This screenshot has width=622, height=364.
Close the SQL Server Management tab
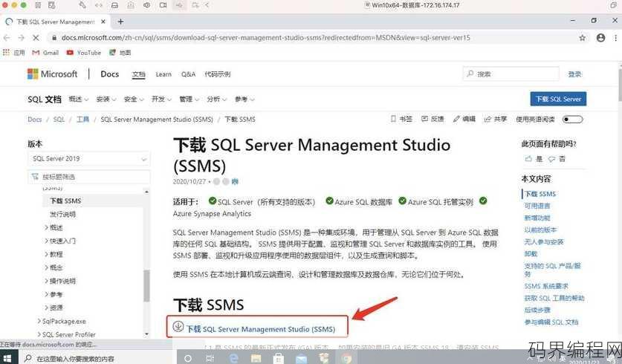click(x=103, y=22)
